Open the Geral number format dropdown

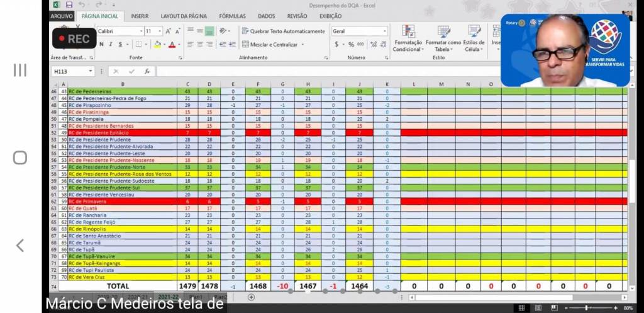[x=384, y=31]
